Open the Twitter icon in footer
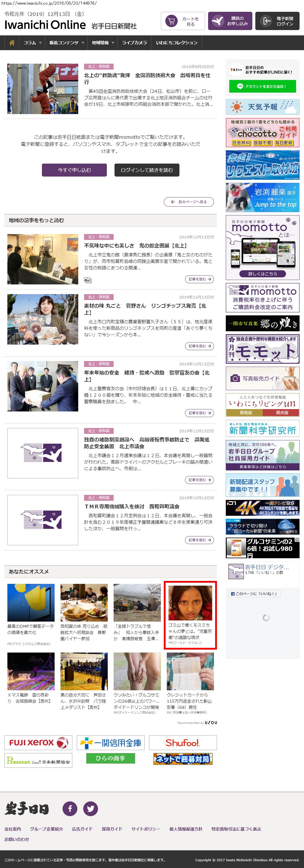Screen dimensions: 304x868 coord(90,808)
